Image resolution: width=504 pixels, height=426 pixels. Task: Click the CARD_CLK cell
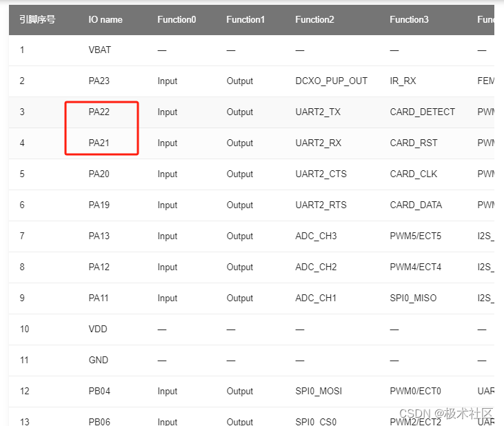[414, 174]
